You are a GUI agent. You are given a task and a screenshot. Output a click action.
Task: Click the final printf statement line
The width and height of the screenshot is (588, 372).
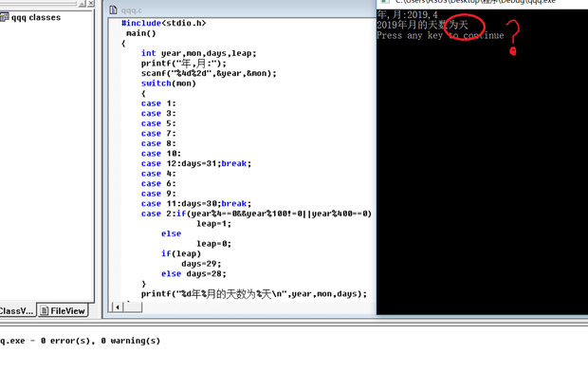[x=254, y=294]
